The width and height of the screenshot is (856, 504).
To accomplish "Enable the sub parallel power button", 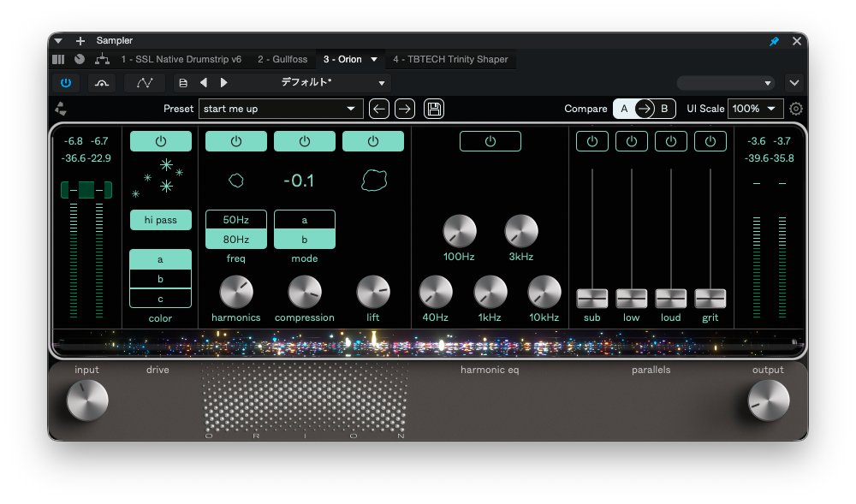I will [592, 141].
